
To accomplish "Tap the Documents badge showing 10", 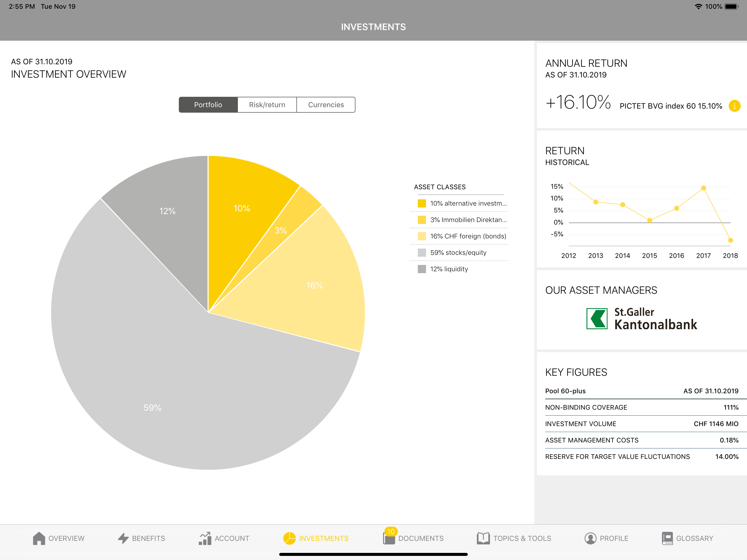I will click(391, 531).
